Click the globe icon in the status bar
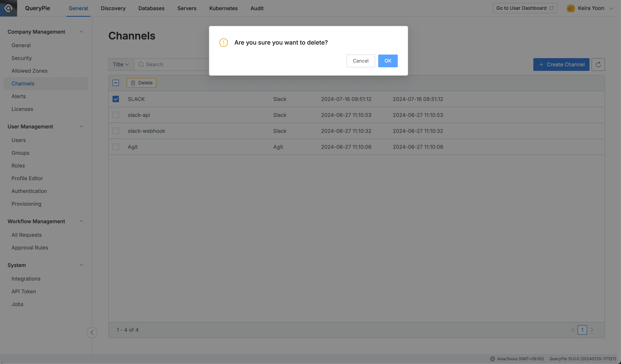 click(x=492, y=359)
